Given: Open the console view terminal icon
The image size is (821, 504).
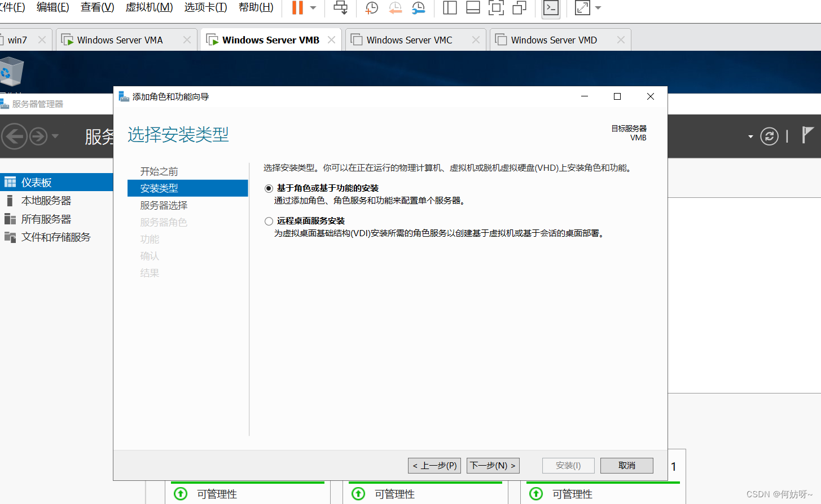Looking at the screenshot, I should tap(551, 8).
